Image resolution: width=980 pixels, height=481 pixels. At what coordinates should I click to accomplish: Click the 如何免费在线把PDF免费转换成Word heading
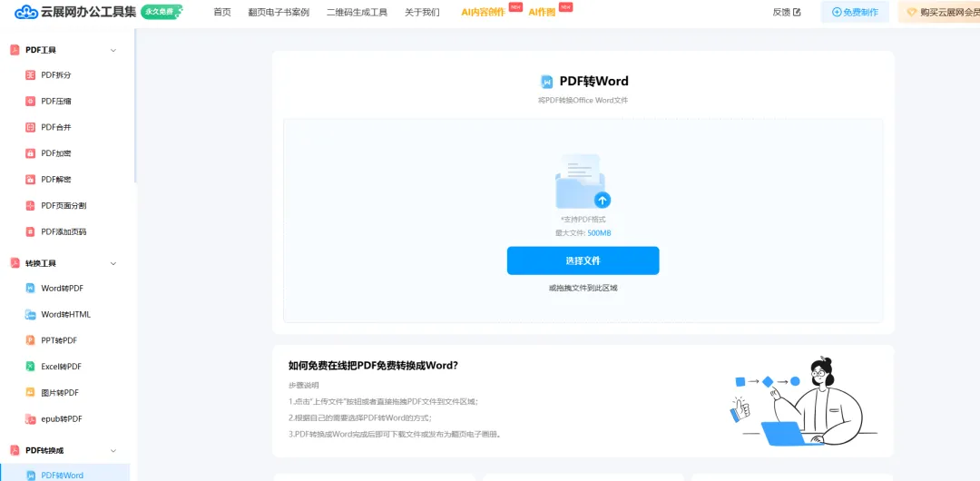tap(373, 366)
